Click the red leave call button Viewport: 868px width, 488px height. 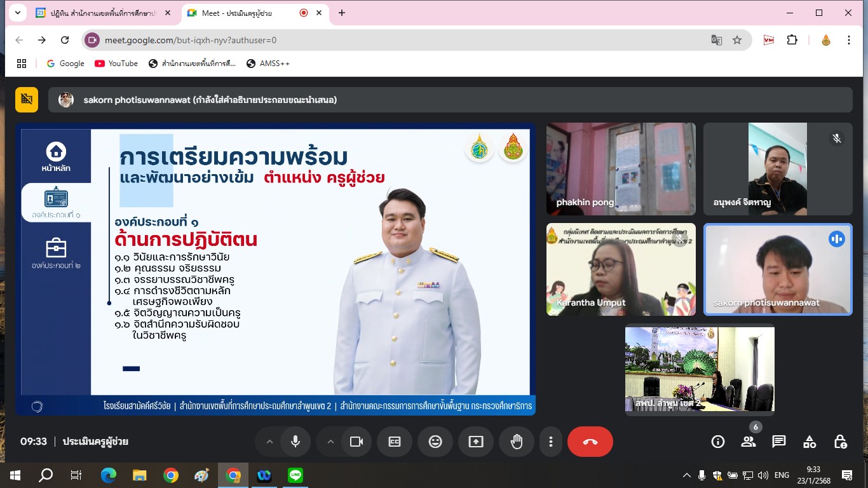click(590, 442)
